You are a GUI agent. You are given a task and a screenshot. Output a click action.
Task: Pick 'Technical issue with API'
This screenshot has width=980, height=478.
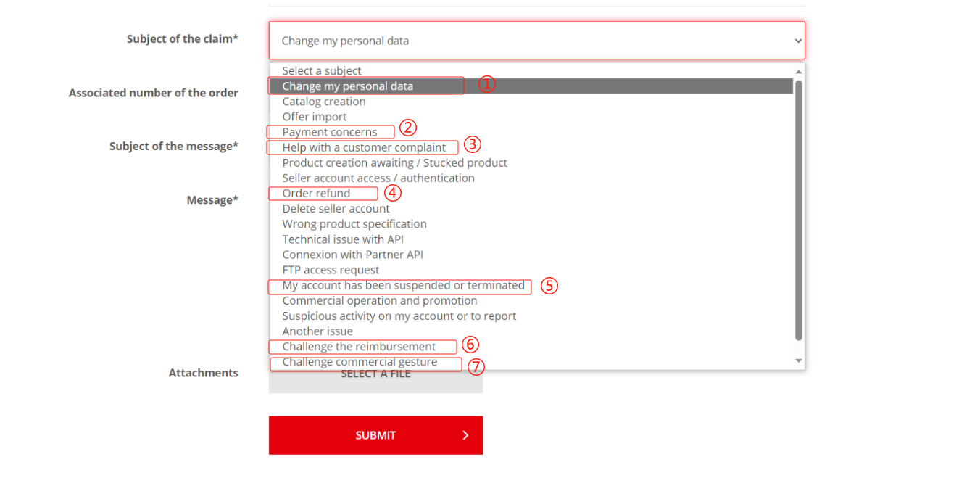(343, 239)
